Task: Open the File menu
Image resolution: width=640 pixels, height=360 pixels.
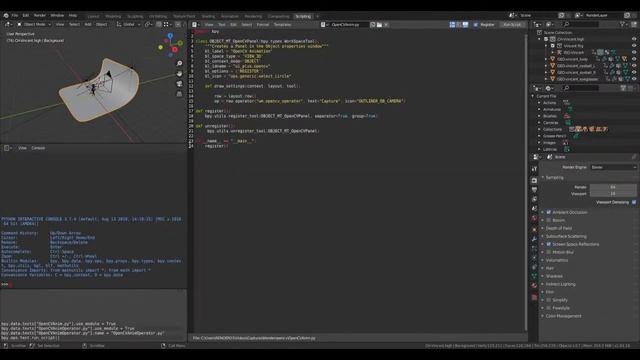Action: (15, 16)
